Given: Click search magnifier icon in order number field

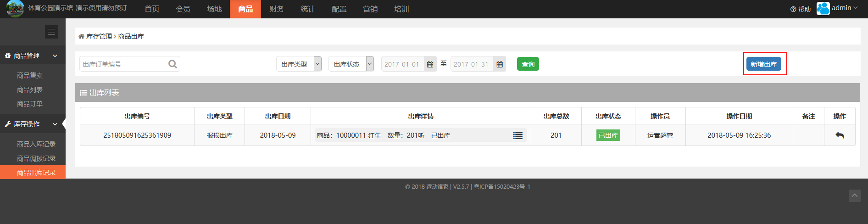Looking at the screenshot, I should pyautogui.click(x=172, y=64).
